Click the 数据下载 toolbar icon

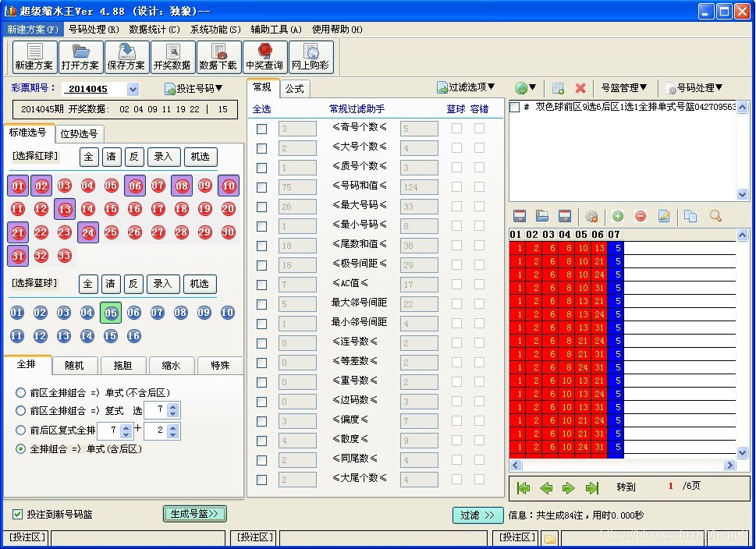click(218, 57)
